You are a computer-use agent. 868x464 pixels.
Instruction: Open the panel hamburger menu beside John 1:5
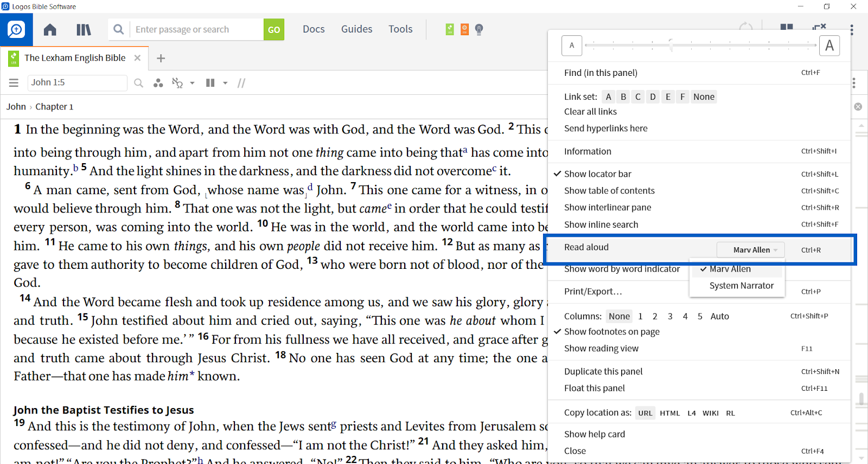click(14, 83)
